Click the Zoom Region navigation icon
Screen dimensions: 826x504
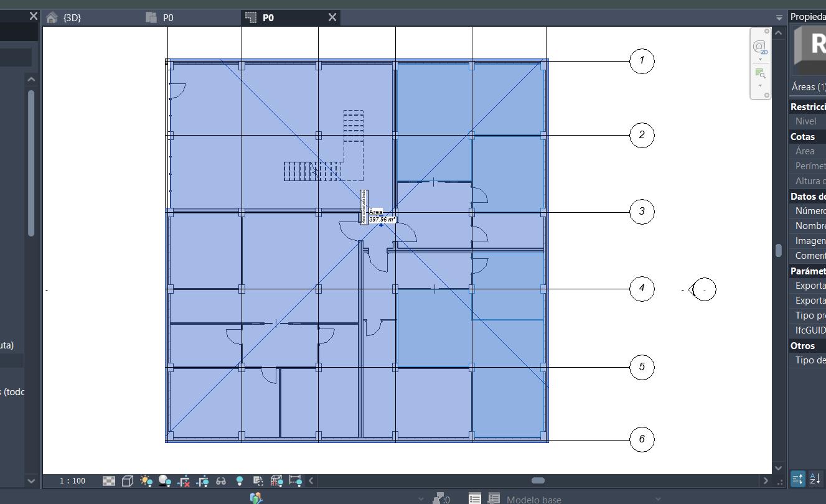[x=759, y=73]
